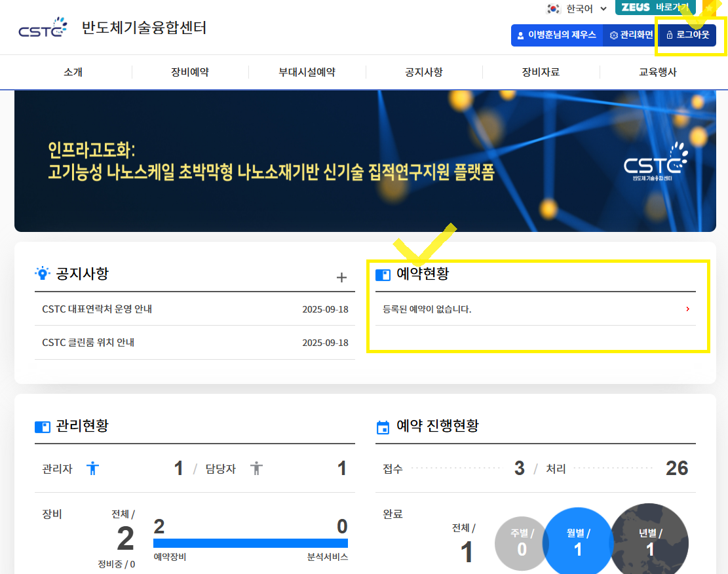Click the plus icon to view more notices
The height and width of the screenshot is (574, 728).
341,277
